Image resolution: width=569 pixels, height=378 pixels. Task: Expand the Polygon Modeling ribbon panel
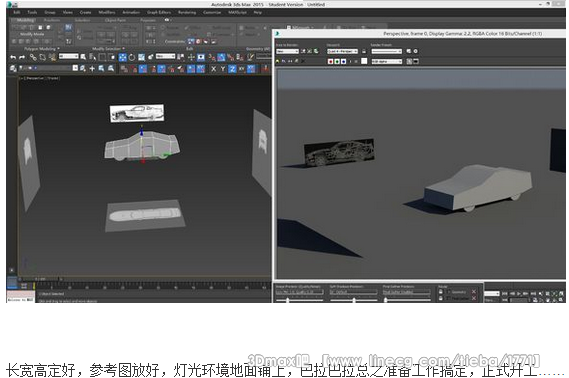pos(41,48)
